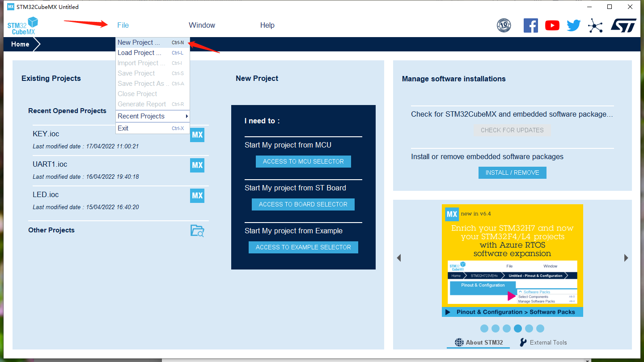Open the 10 years anniversary badge icon
Screen dimensions: 644x362
[504, 25]
